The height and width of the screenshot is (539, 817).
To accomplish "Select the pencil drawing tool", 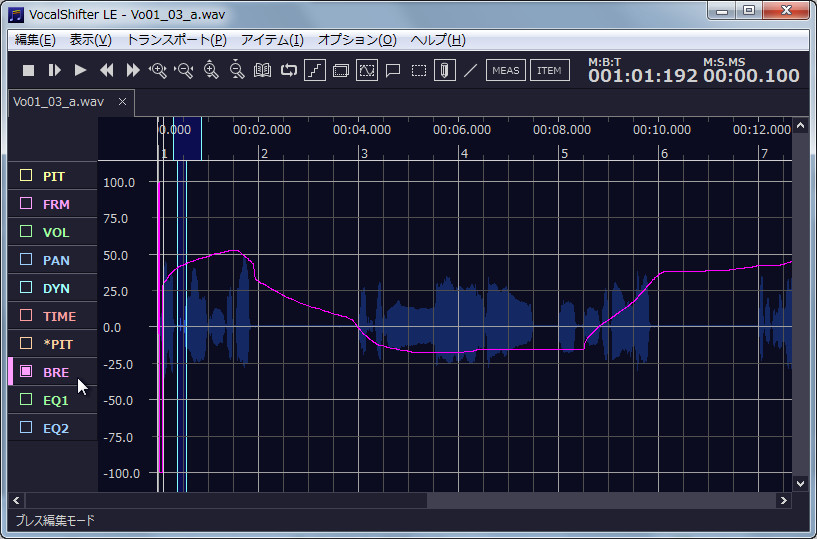I will (445, 70).
